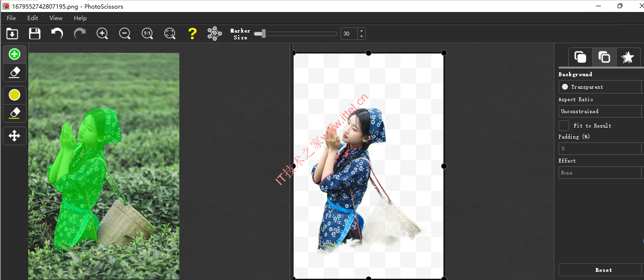Screen dimensions: 644x280
Task: Select the green foreground marker tool
Action: (x=14, y=54)
